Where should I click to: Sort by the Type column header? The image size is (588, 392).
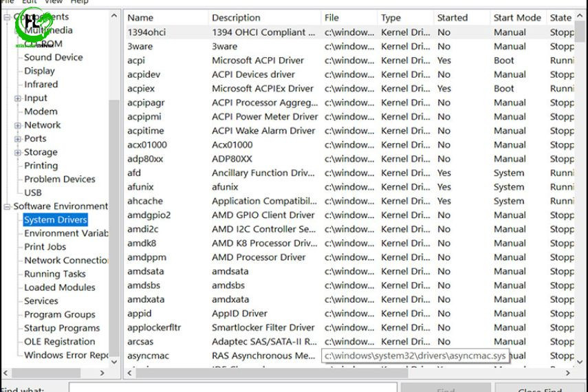(x=406, y=18)
